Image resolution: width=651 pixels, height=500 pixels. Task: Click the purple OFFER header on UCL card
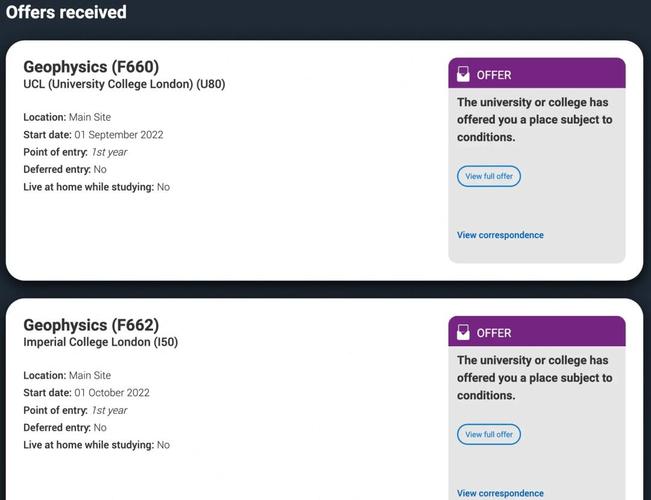pyautogui.click(x=537, y=73)
